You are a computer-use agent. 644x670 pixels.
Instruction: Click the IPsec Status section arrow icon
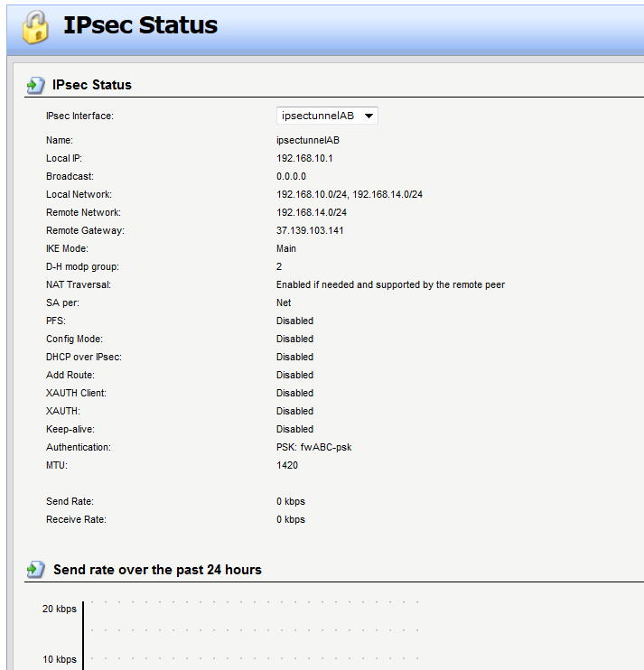35,85
